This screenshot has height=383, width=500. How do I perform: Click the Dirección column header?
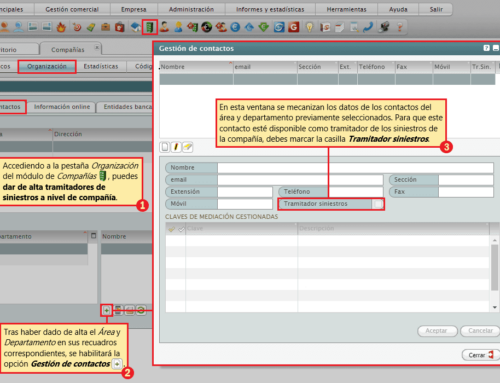(102, 134)
